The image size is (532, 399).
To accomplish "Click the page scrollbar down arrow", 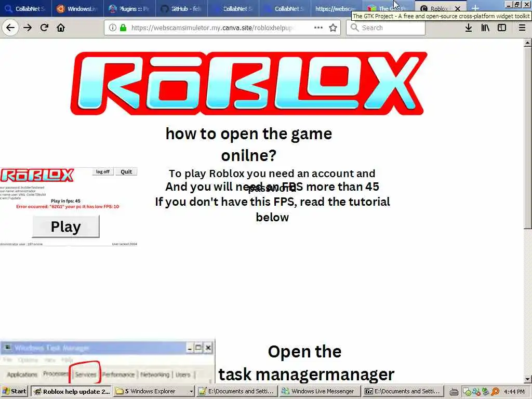I will [x=527, y=379].
